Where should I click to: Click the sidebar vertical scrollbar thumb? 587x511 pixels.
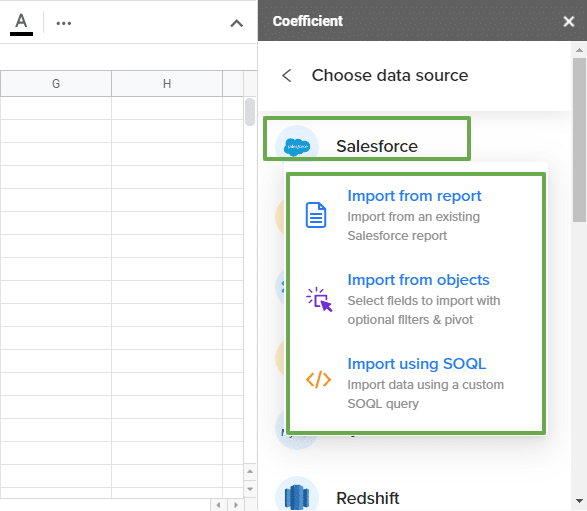[x=579, y=140]
